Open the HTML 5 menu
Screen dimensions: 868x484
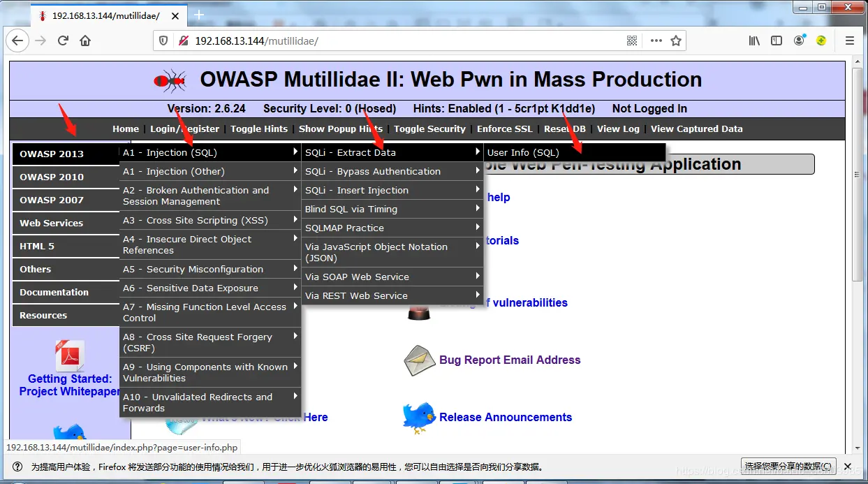pyautogui.click(x=66, y=246)
